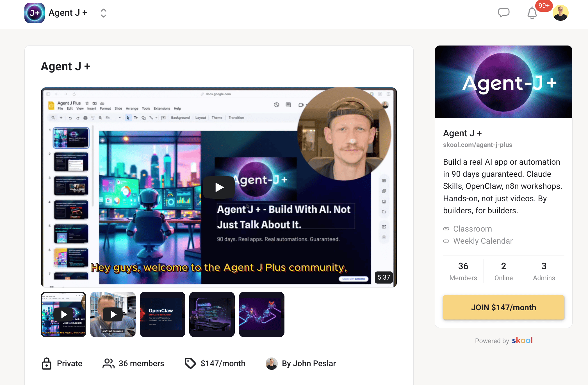This screenshot has height=385, width=588.
Task: Click the user profile avatar in header
Action: (560, 13)
